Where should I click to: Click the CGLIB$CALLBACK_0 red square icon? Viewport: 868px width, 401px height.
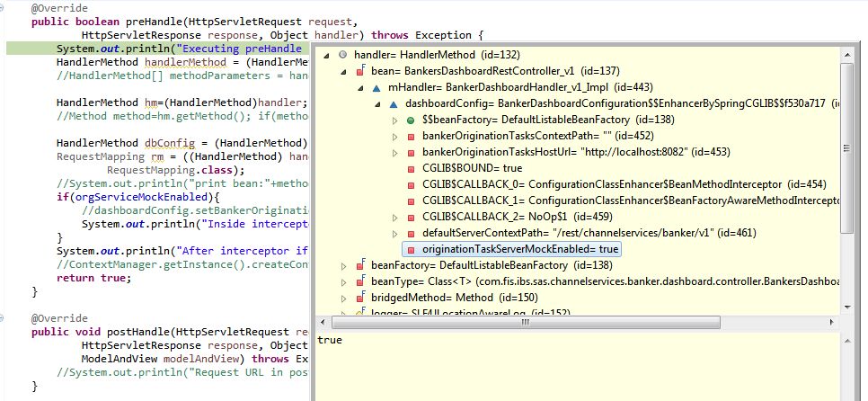[411, 184]
